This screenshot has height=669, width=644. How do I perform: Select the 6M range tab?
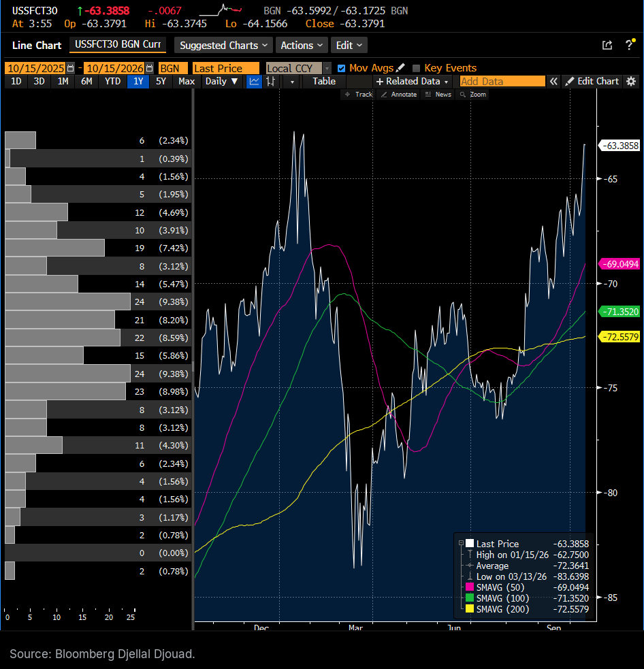(86, 81)
